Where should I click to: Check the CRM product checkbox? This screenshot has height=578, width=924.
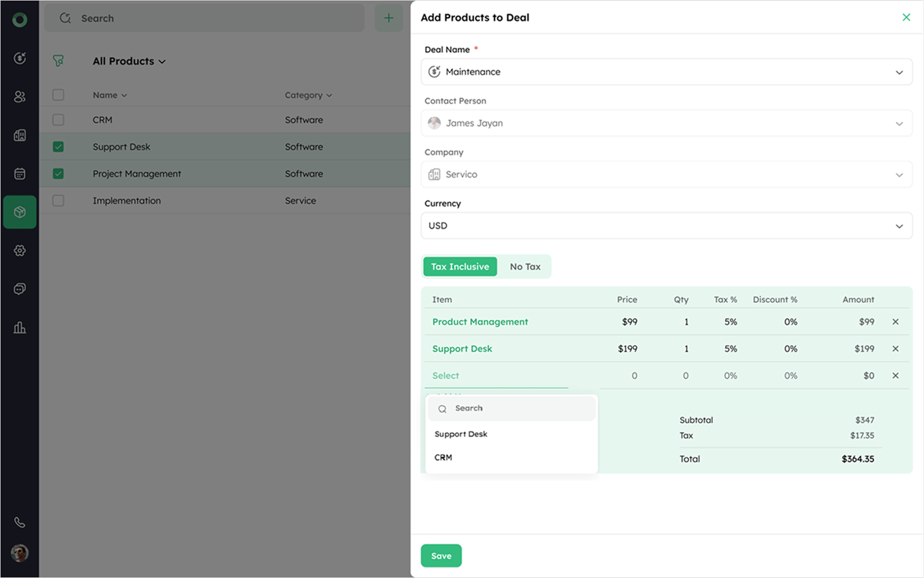coord(58,120)
